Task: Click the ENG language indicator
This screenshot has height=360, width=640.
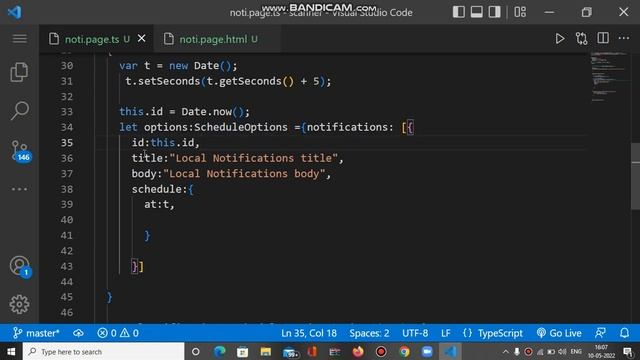Action: (x=576, y=351)
